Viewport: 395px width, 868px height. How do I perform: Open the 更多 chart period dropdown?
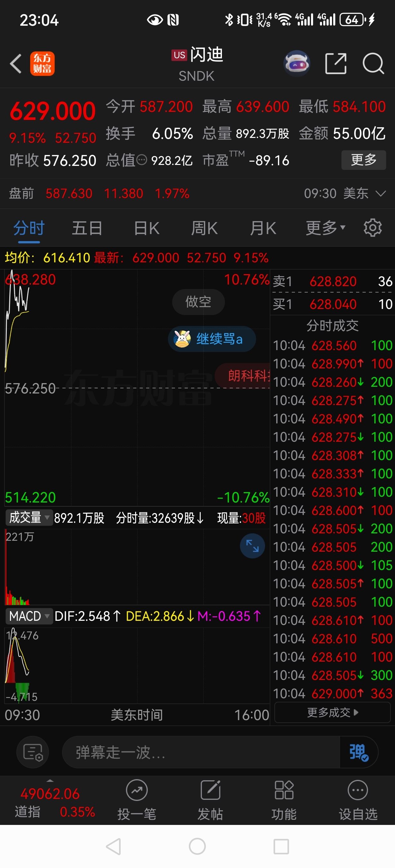(x=325, y=228)
